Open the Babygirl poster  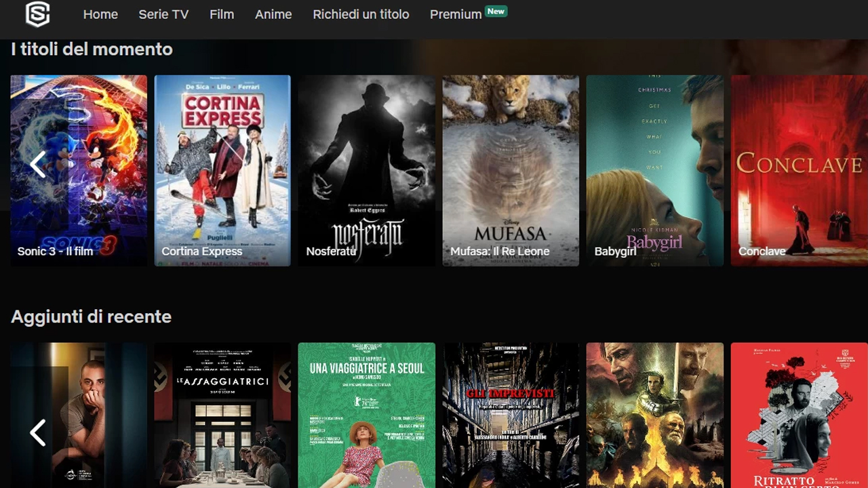(655, 170)
